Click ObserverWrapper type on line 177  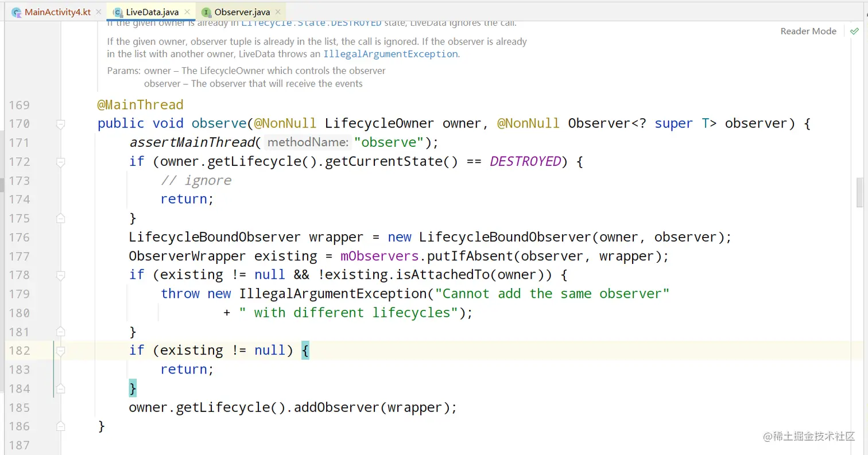187,256
